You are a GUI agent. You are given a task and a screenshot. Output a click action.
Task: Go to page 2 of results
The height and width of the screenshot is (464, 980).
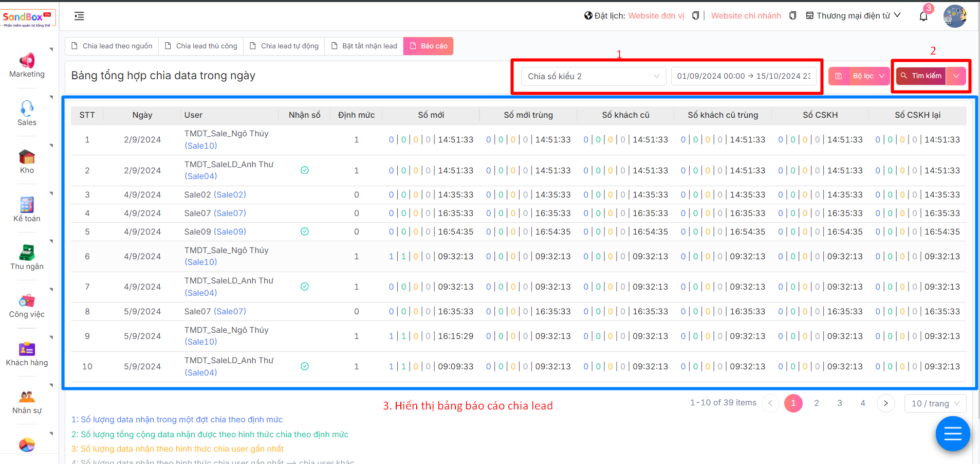point(816,403)
